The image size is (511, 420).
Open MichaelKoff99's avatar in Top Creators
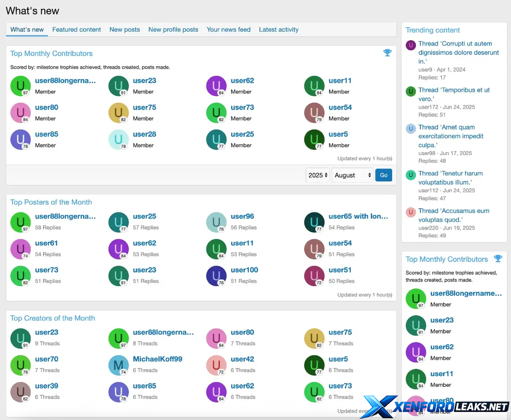point(118,365)
